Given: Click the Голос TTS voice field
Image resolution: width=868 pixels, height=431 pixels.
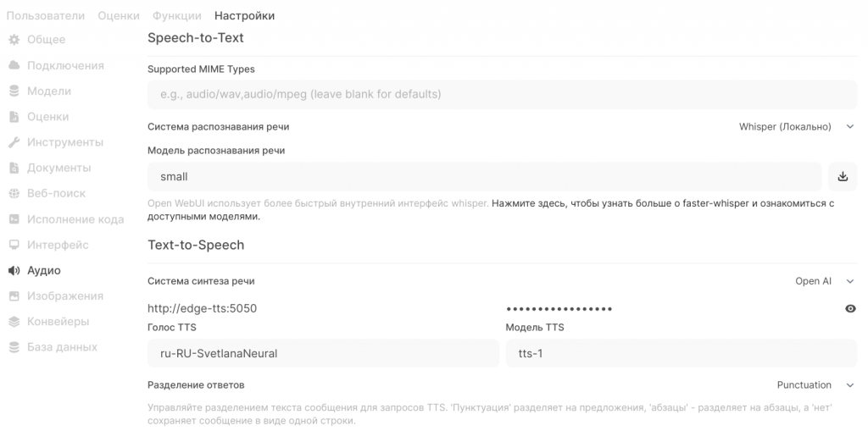Looking at the screenshot, I should point(323,353).
